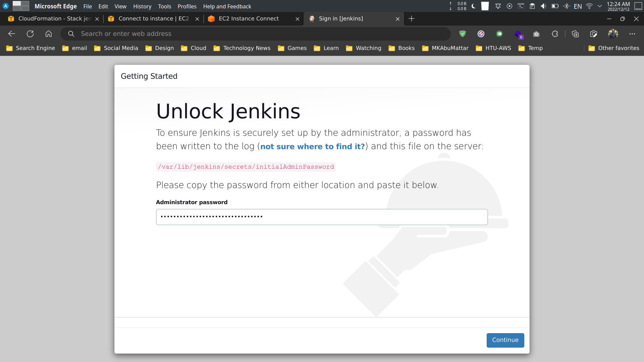Image resolution: width=644 pixels, height=362 pixels.
Task: Click the web capture pencil icon
Action: point(594,34)
